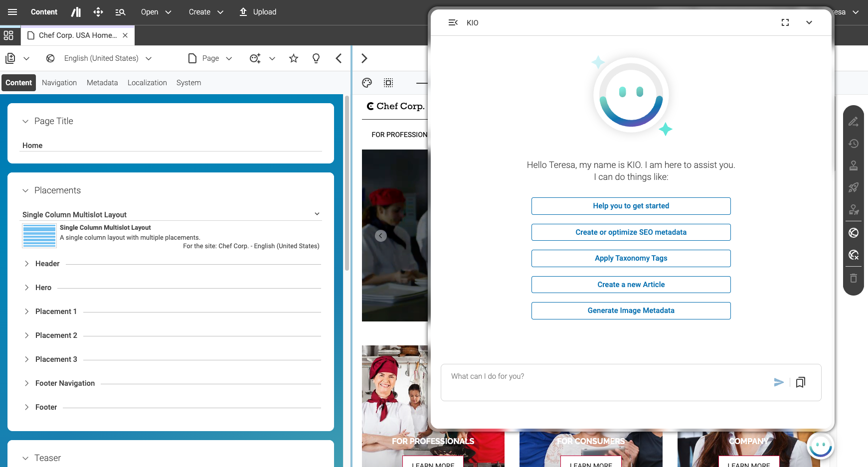The height and width of the screenshot is (467, 868).
Task: Expand the Hero placement
Action: pyautogui.click(x=27, y=288)
